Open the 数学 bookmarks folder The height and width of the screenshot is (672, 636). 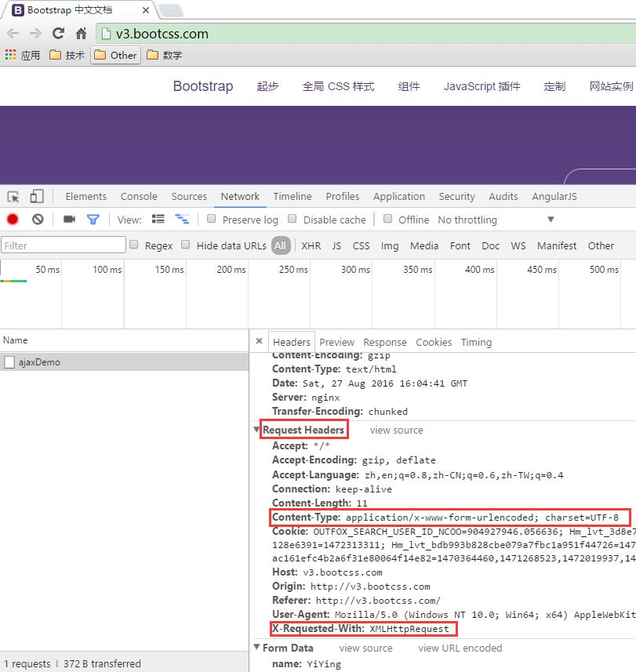tap(165, 55)
